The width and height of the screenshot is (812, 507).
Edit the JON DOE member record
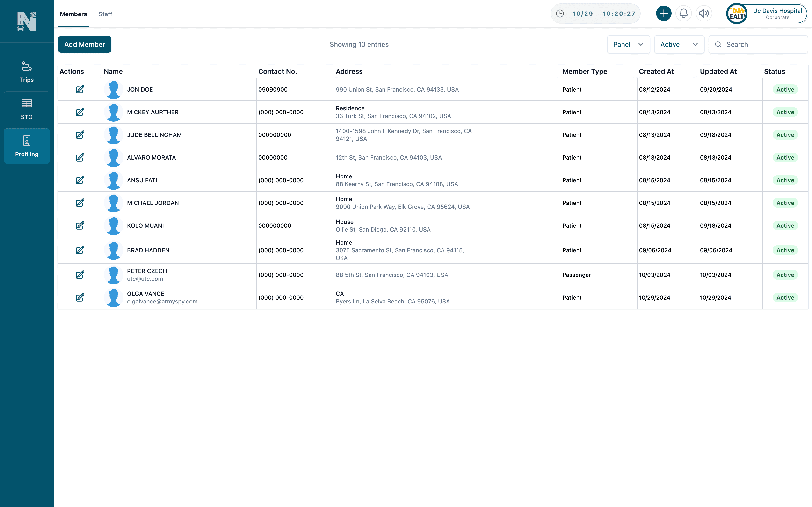(80, 89)
